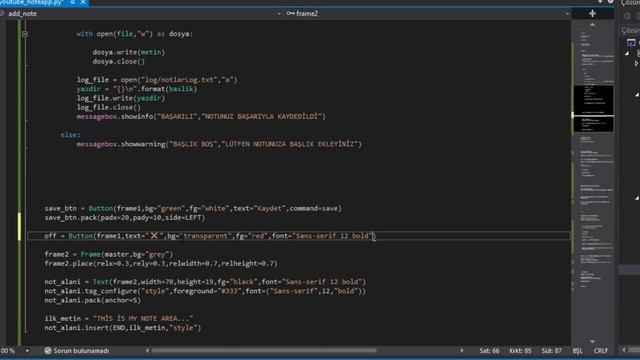This screenshot has height=360, width=640.
Task: Click the messagebox.showinfo line
Action: [201, 117]
